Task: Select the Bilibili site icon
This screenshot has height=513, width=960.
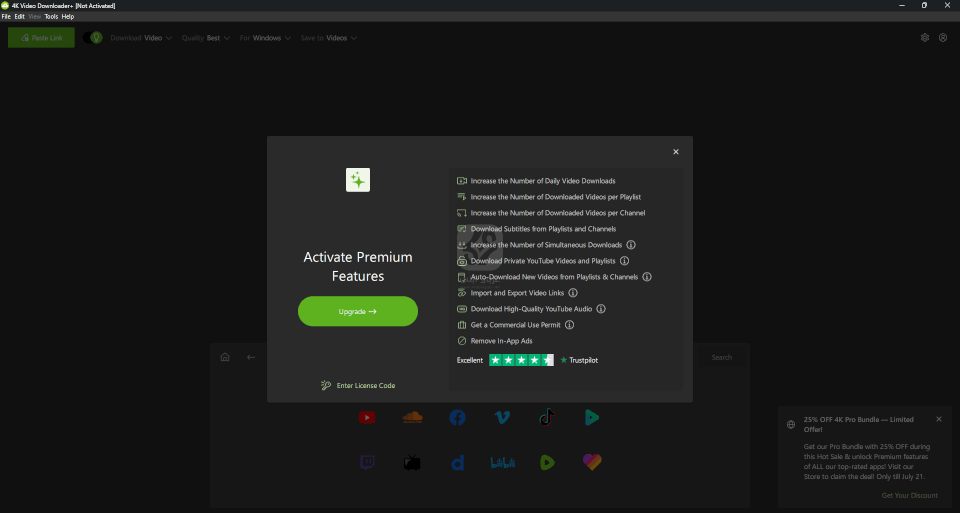Action: 502,462
